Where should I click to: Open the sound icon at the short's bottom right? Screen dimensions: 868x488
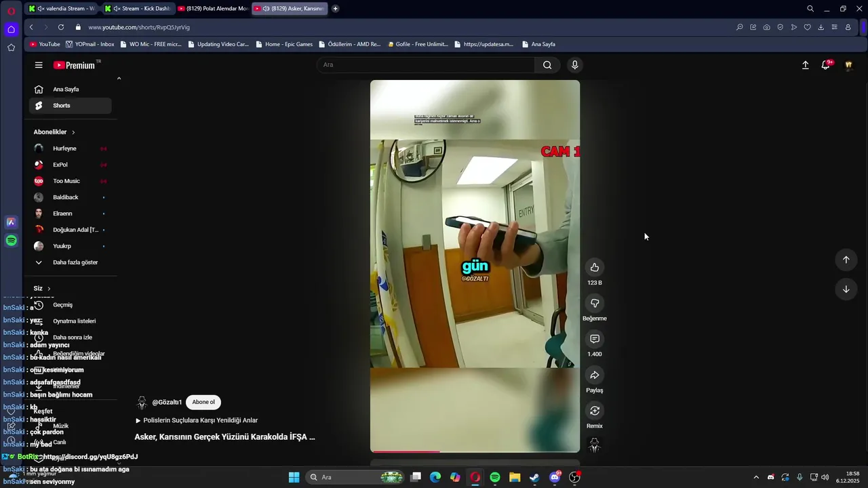[x=595, y=445]
